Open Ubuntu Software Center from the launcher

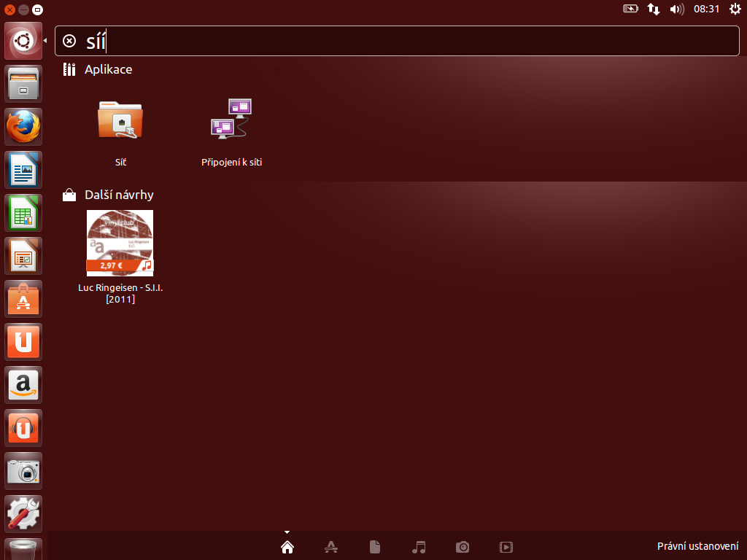pyautogui.click(x=24, y=299)
